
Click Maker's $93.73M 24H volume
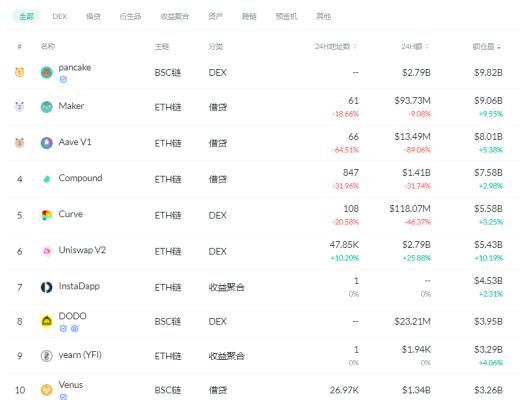point(412,100)
